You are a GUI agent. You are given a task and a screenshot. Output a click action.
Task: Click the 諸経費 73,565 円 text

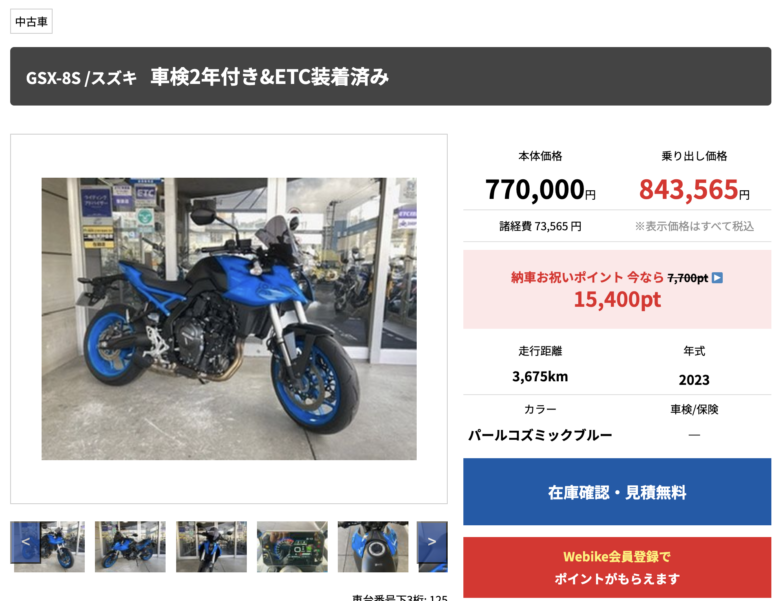(540, 226)
